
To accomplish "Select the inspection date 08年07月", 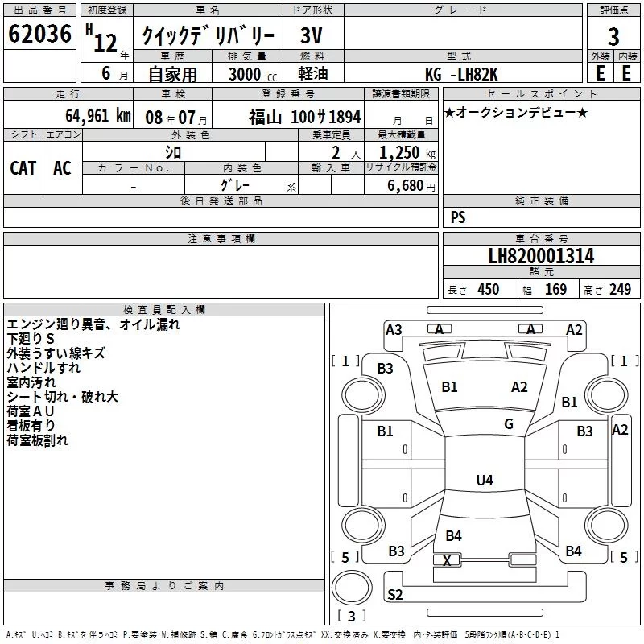I will [x=176, y=118].
